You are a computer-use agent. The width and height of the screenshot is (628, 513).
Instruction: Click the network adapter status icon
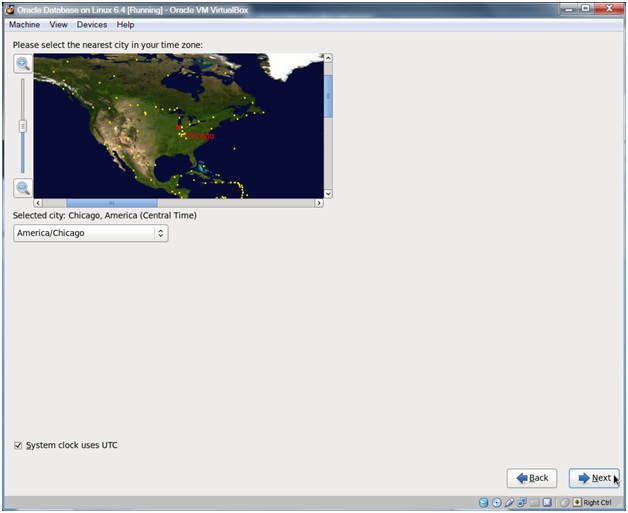(x=521, y=502)
